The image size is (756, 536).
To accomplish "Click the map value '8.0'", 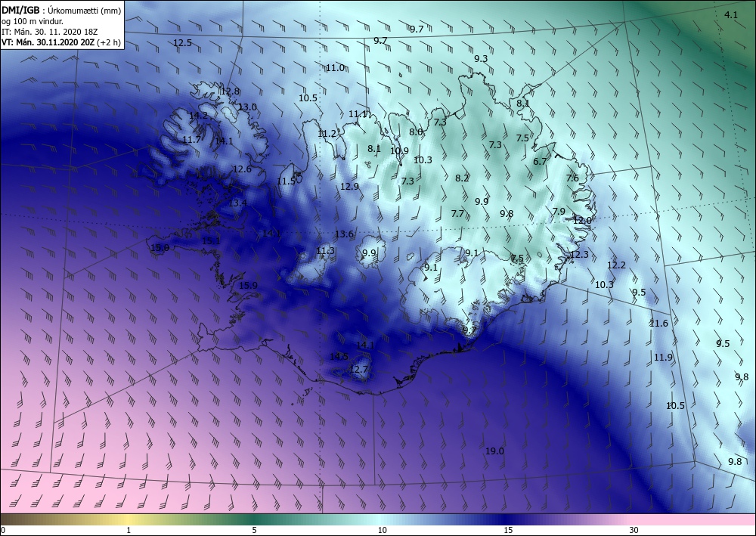I will [x=416, y=132].
